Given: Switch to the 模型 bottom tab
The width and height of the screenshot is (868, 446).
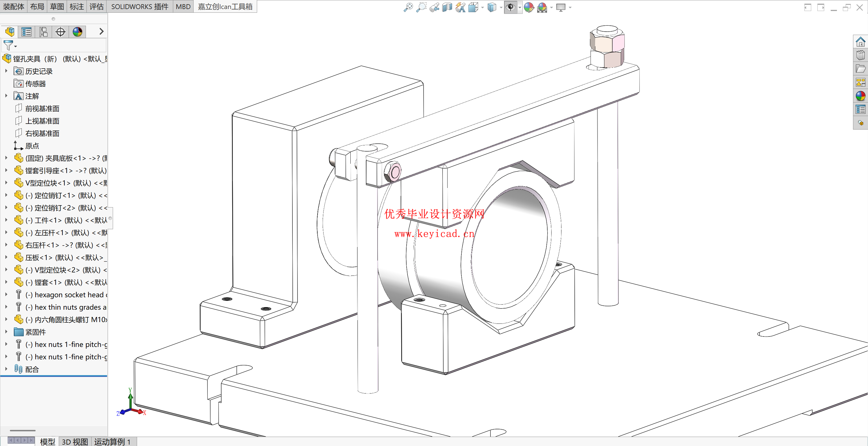Looking at the screenshot, I should pyautogui.click(x=47, y=441).
